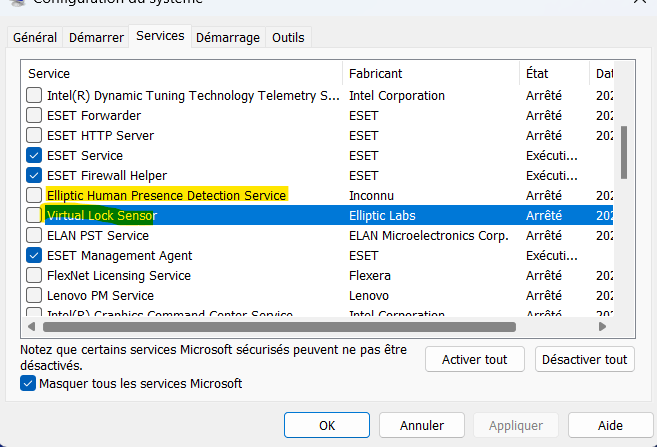Cancel with the Annuler button

422,425
